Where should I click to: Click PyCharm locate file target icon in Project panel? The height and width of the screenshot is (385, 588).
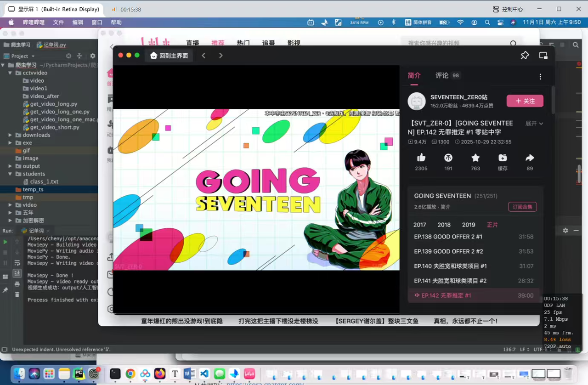pos(68,56)
